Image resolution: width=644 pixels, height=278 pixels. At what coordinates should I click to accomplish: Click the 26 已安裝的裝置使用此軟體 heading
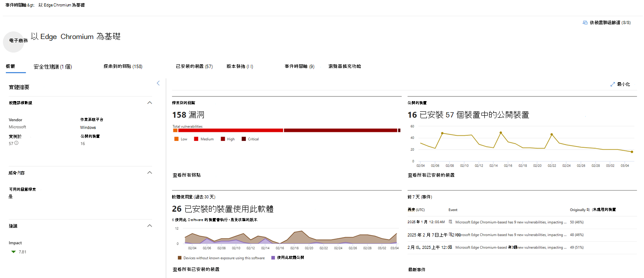pos(223,209)
